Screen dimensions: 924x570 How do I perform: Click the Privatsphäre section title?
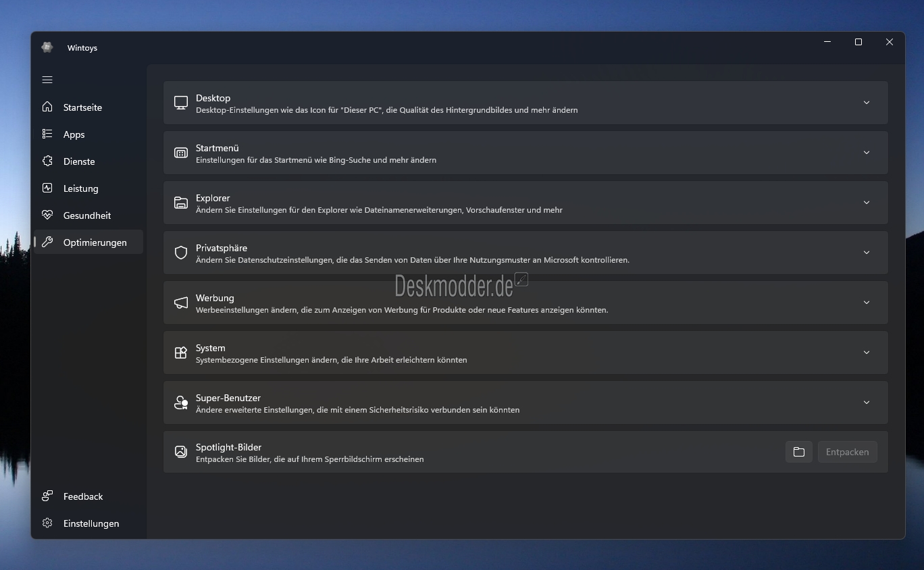(x=222, y=248)
